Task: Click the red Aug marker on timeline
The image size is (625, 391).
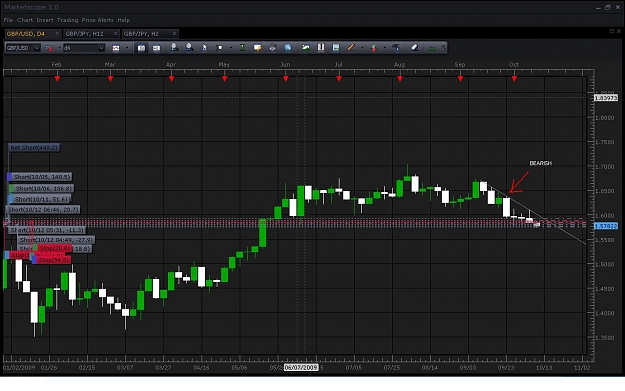Action: (400, 79)
